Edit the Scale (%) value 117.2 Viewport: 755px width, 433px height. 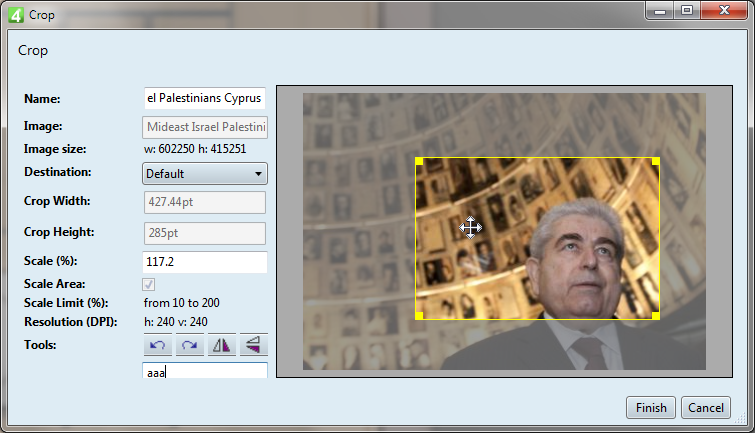tap(205, 262)
